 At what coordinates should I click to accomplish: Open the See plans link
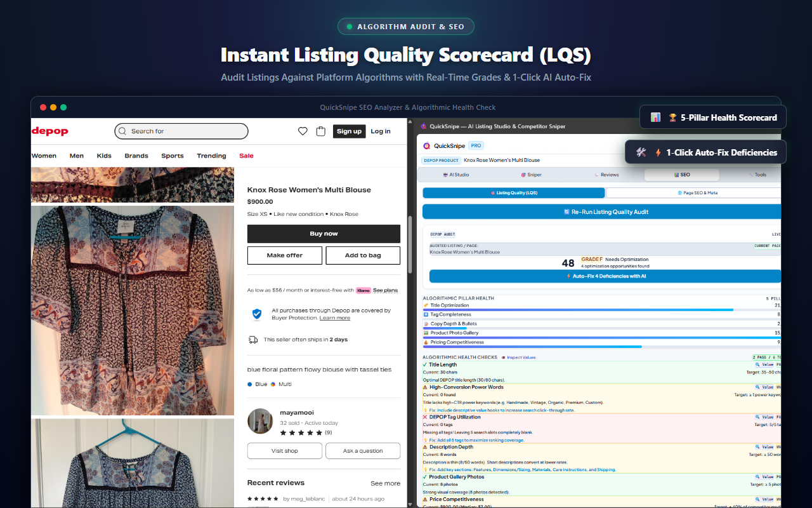click(386, 290)
